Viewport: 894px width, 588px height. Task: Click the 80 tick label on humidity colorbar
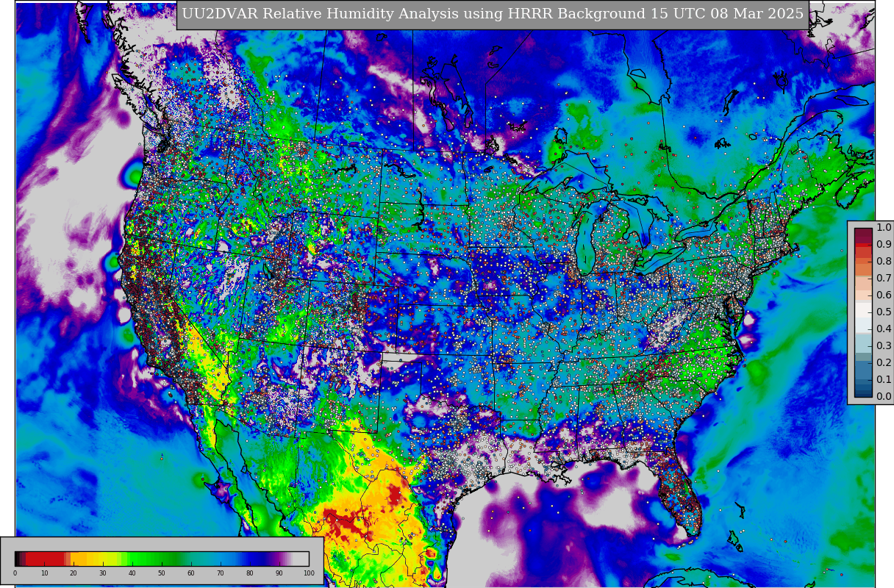point(250,573)
